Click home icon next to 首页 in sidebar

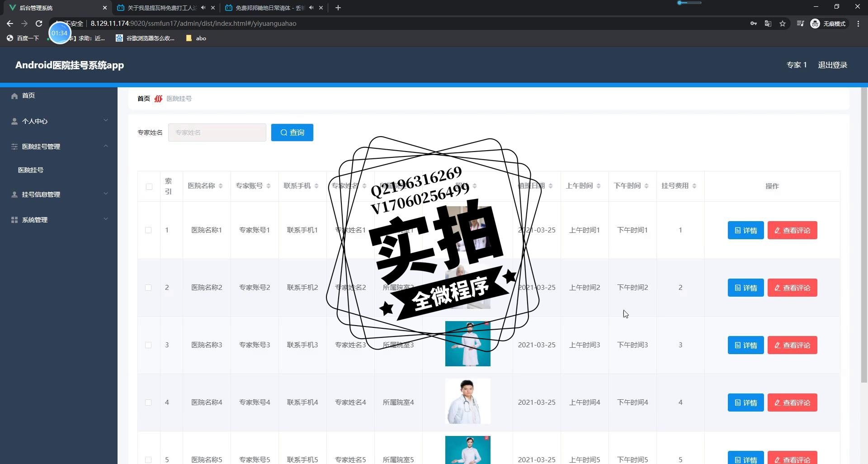(14, 96)
